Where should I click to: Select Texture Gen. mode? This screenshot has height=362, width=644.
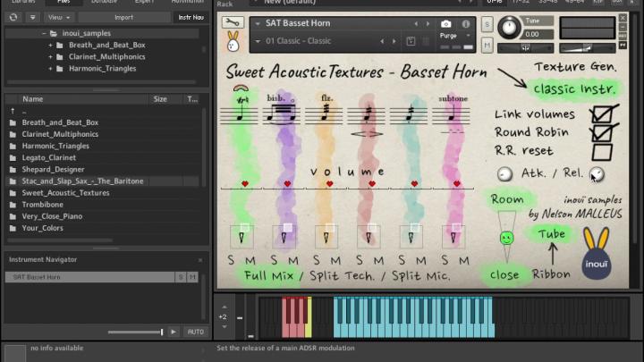575,66
